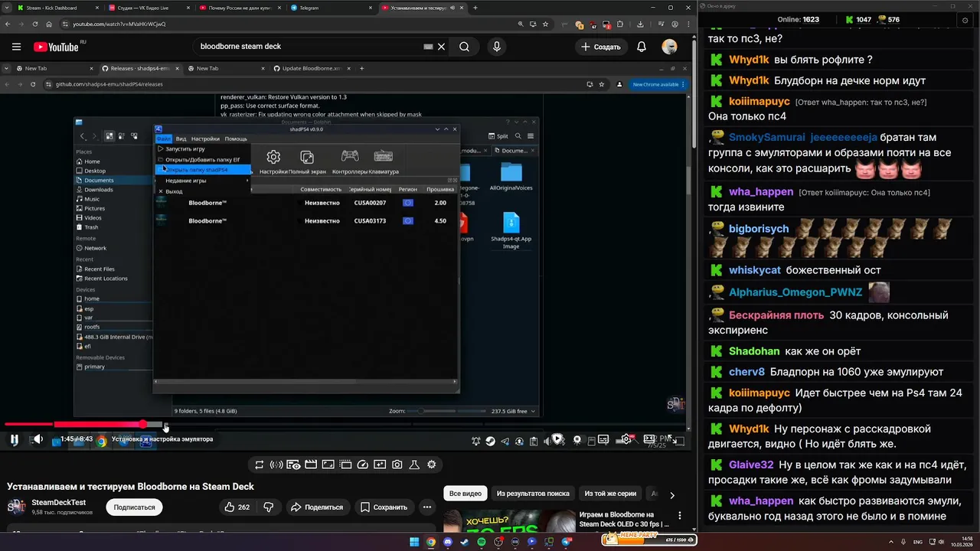
Task: Mute the YouTube player volume
Action: pos(37,439)
